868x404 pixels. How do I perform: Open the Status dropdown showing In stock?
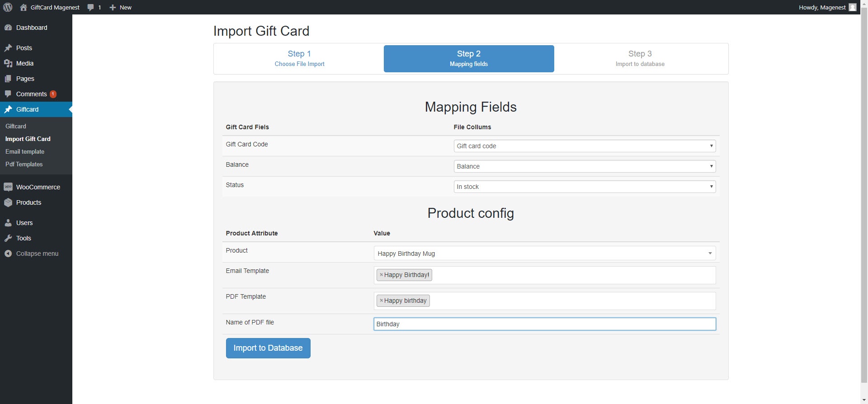coord(584,187)
